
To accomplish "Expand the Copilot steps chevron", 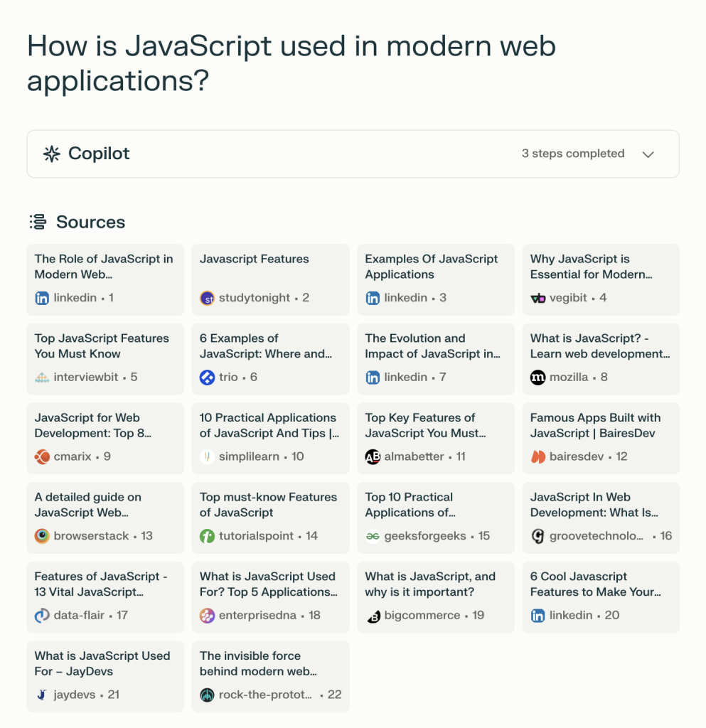I will 648,154.
